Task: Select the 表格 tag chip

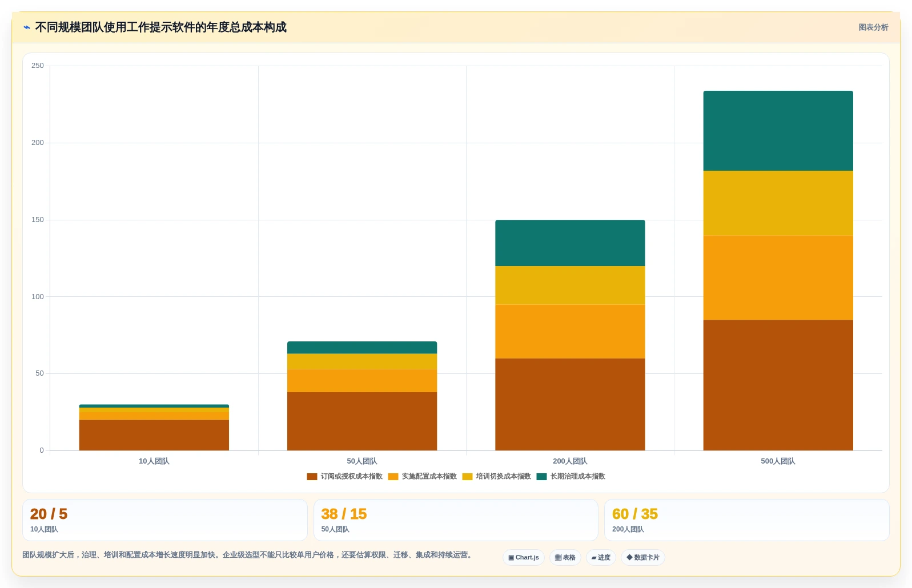Action: [x=565, y=558]
